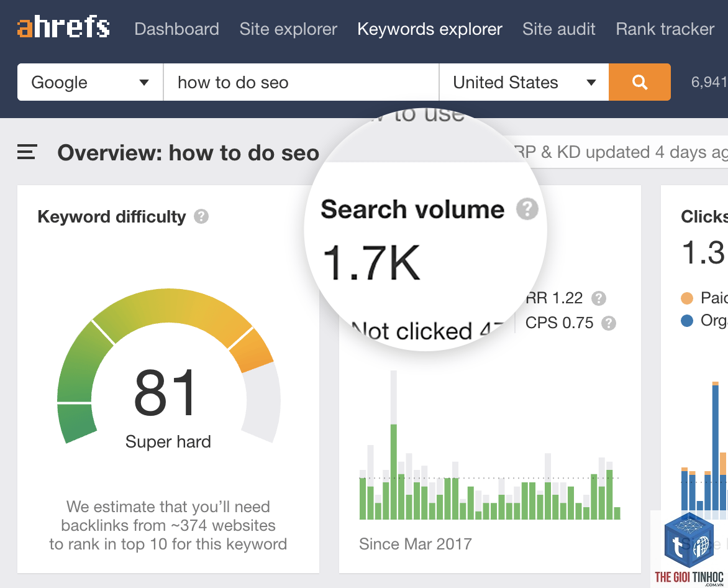Switch to Site audit
Viewport: 728px width, 588px height.
[559, 29]
